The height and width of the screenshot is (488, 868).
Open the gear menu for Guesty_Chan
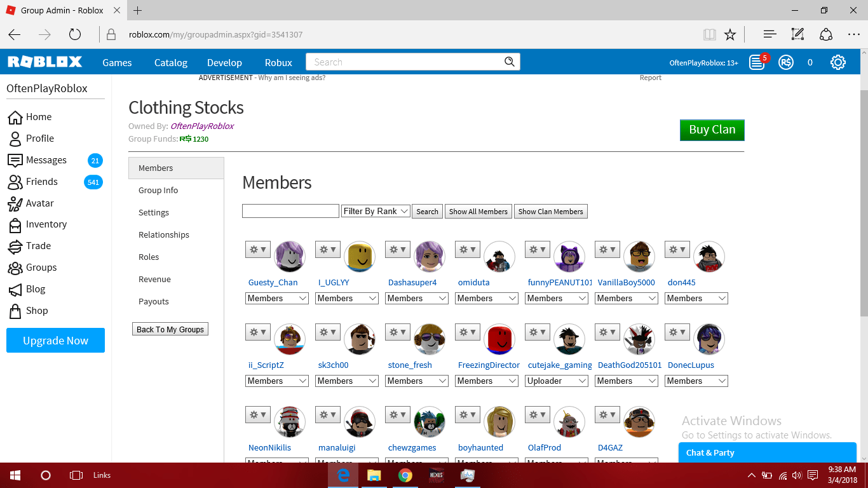click(x=257, y=250)
